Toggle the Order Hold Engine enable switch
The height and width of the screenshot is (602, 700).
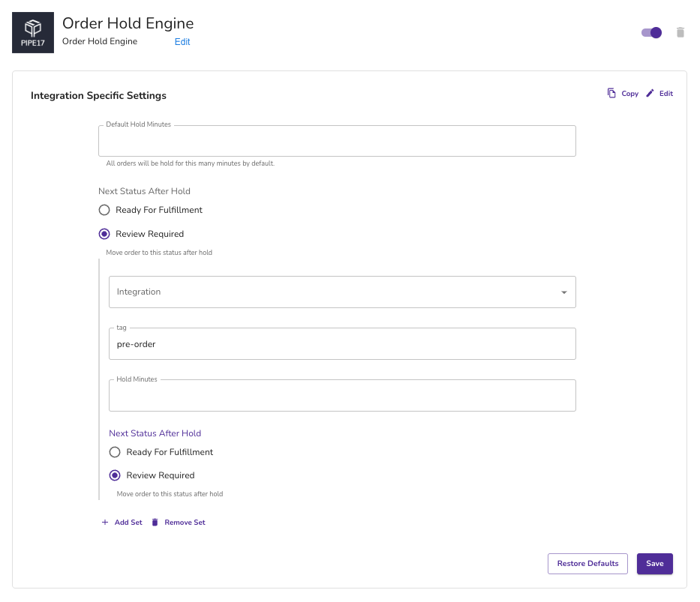651,32
